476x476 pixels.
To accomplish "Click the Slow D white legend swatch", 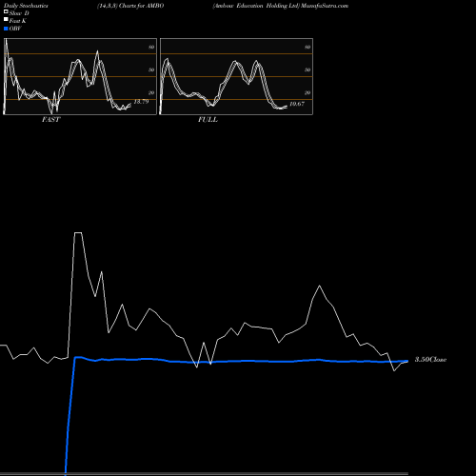I will [6, 11].
